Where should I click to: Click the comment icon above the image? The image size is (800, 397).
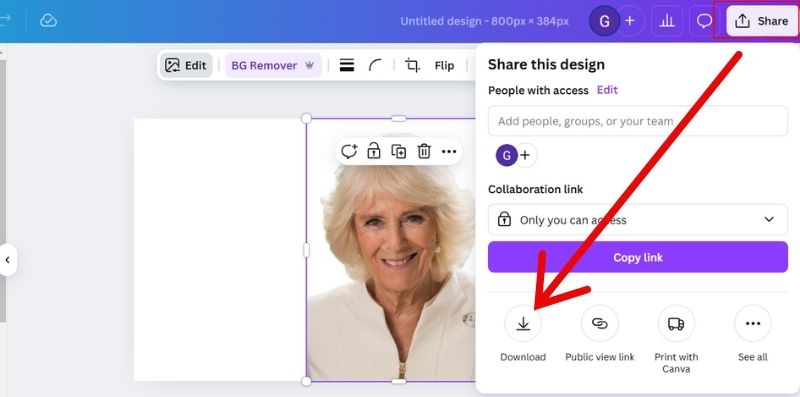(349, 152)
